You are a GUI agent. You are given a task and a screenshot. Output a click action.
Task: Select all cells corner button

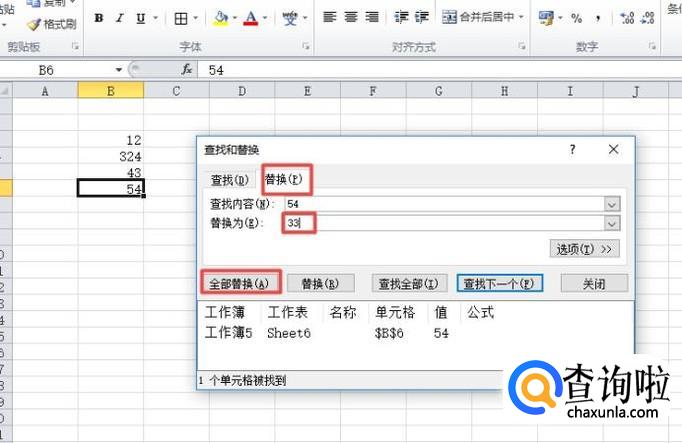point(5,91)
